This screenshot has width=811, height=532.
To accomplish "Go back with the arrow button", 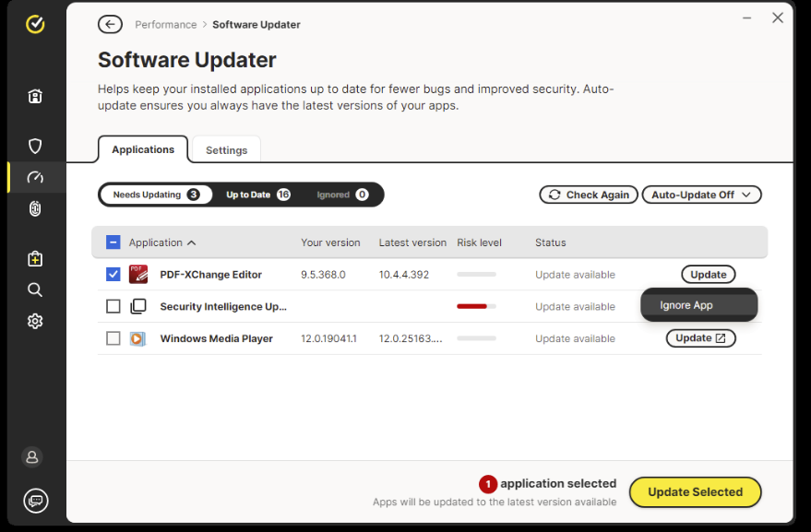I will coord(110,24).
